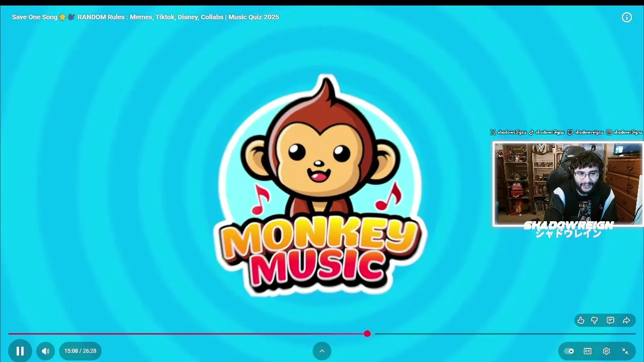Seek using the red progress bar scrubber
Viewport: 644px width, 362px height.
[x=367, y=334]
